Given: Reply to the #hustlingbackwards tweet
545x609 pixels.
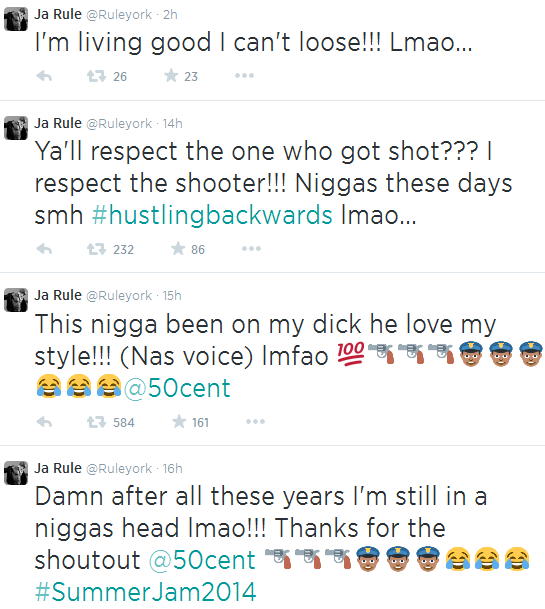Looking at the screenshot, I should (x=44, y=249).
